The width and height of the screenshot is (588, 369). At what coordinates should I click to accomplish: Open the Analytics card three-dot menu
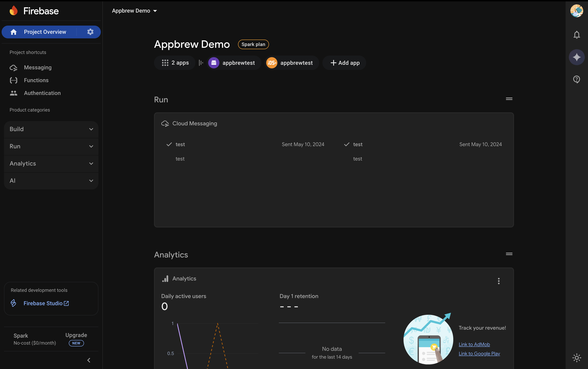click(x=499, y=281)
